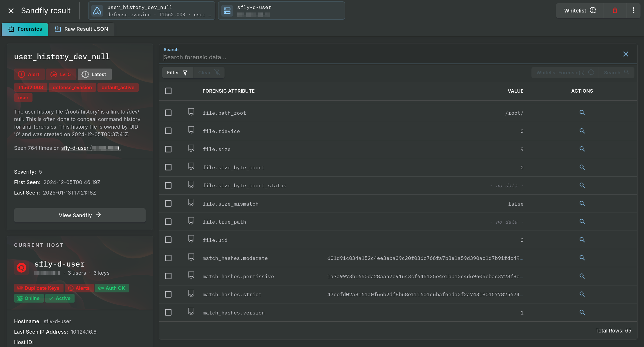Viewport: 644px width, 347px height.
Task: Open the three-dot more options menu
Action: point(634,11)
